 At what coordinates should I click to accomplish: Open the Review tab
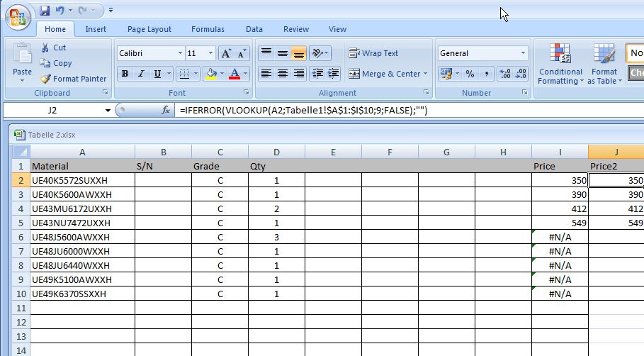[x=295, y=29]
